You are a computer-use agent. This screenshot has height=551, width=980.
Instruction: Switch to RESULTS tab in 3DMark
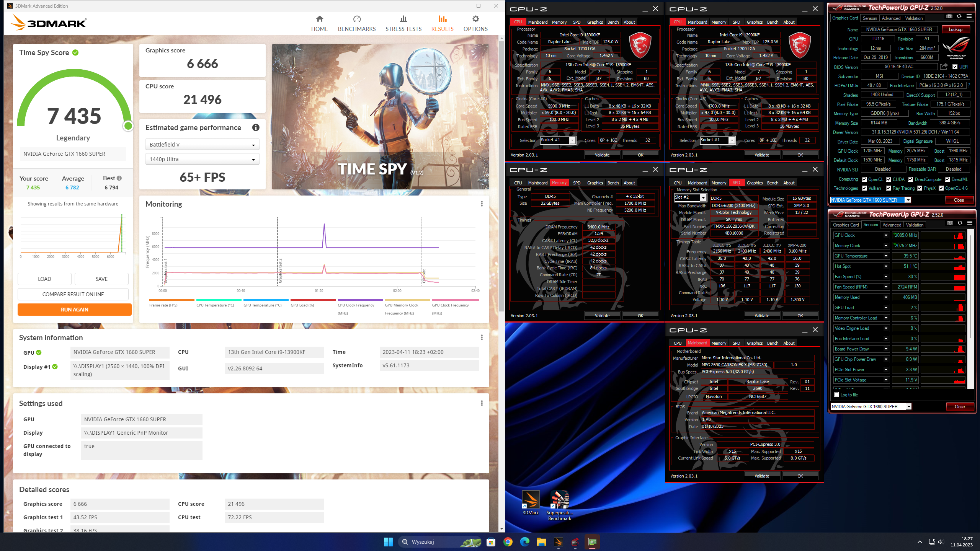click(442, 23)
